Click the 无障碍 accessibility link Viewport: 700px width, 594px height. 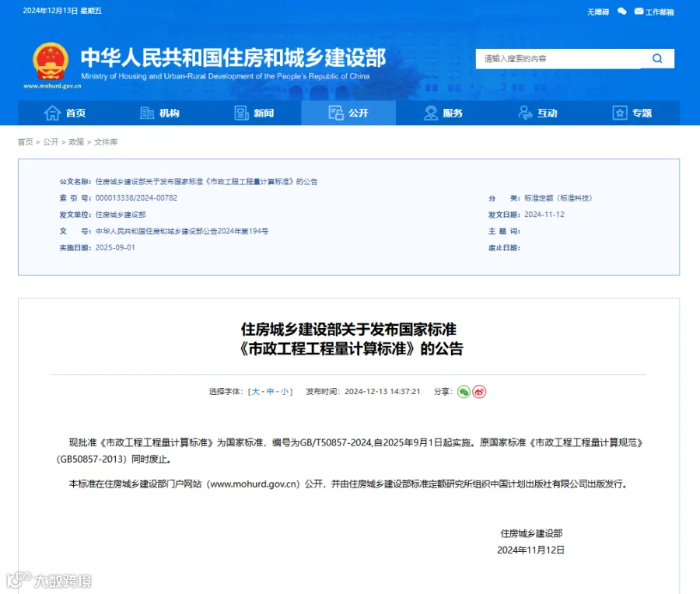598,12
